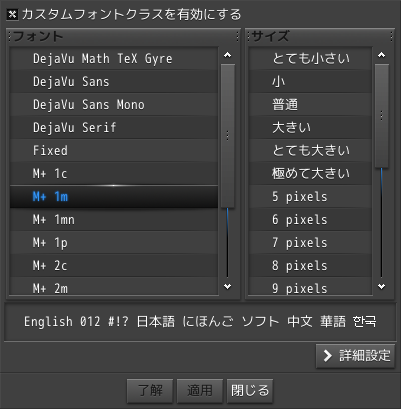
Task: Pick the DejaVu Serif font
Action: coord(114,128)
